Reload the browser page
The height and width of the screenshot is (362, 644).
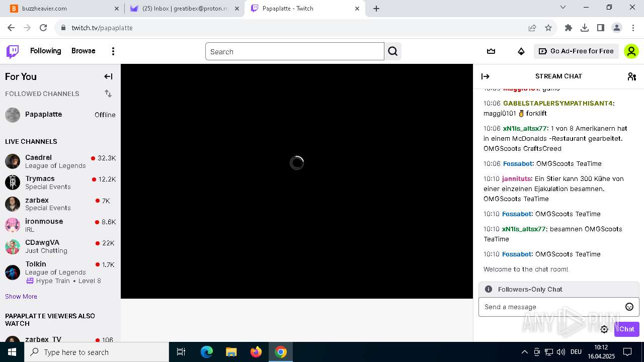click(x=43, y=28)
